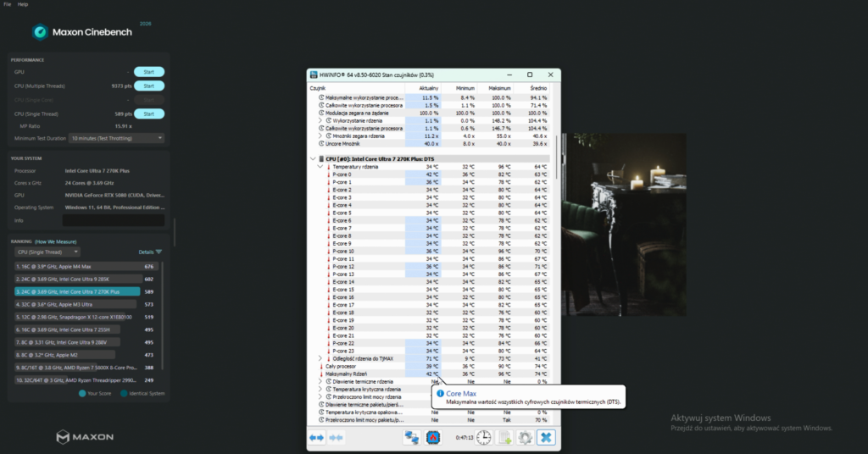Click the clock icon beside Uncore Mnożnik
The image size is (868, 454).
[x=321, y=144]
